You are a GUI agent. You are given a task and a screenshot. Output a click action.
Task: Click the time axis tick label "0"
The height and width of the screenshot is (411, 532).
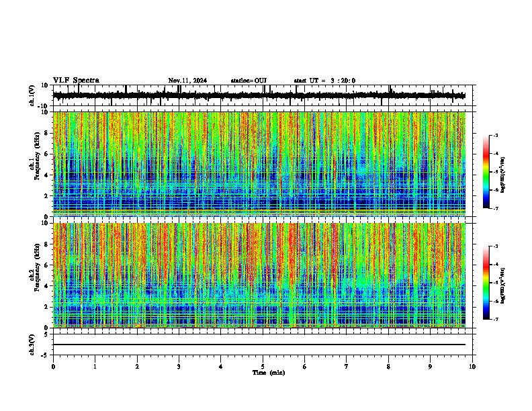point(53,367)
